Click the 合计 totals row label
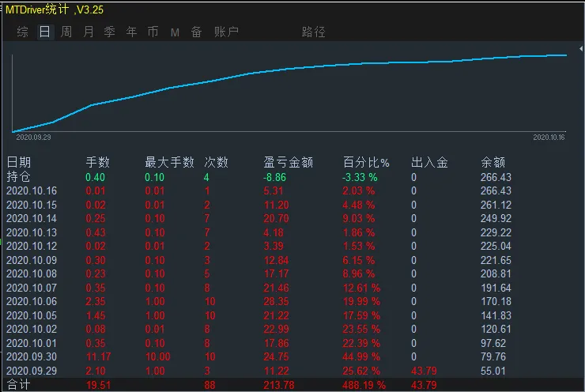 tap(18, 385)
